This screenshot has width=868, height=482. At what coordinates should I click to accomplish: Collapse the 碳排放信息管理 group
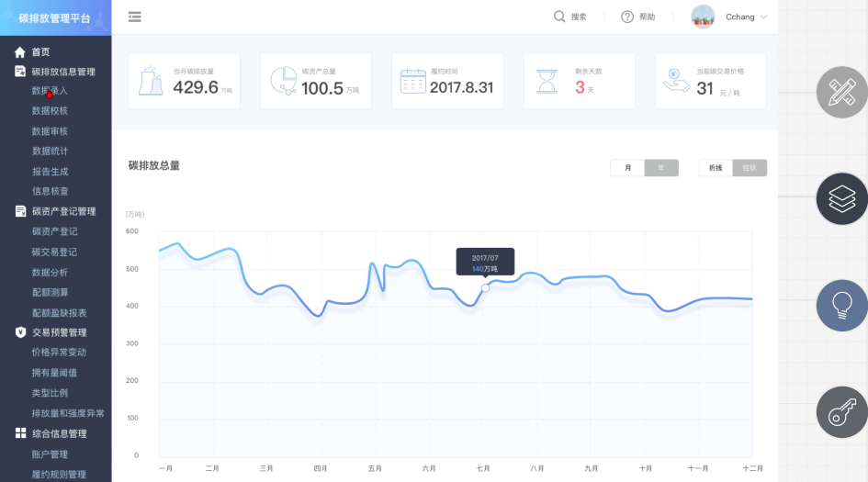(63, 72)
